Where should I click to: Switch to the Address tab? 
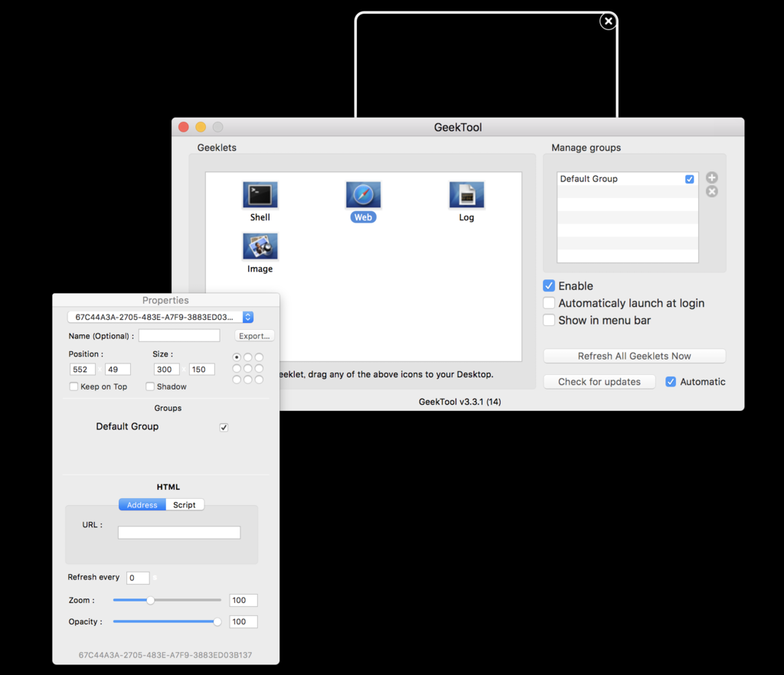142,504
